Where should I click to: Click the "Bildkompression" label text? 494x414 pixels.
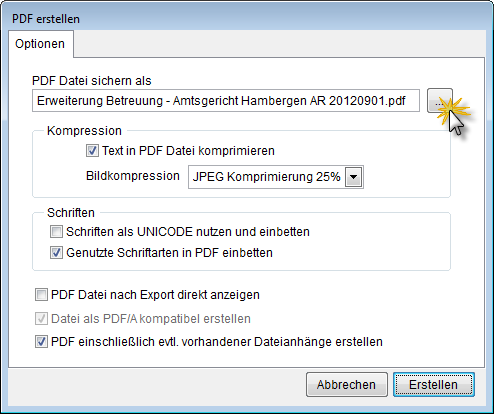point(133,176)
